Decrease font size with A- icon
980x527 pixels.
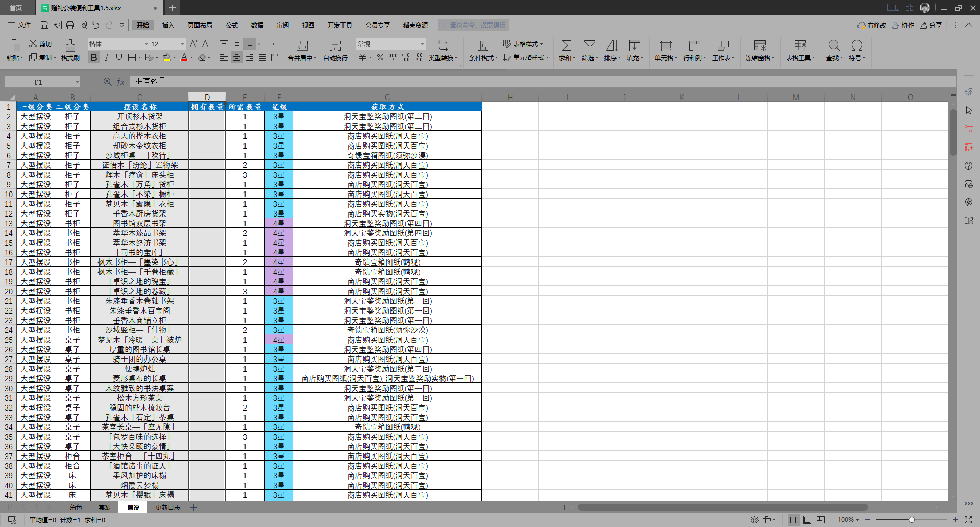click(x=206, y=44)
